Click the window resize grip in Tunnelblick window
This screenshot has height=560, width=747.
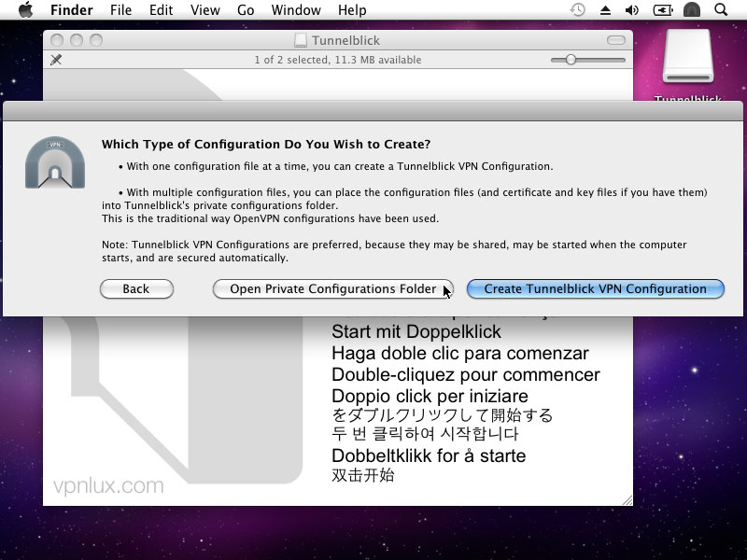click(627, 500)
